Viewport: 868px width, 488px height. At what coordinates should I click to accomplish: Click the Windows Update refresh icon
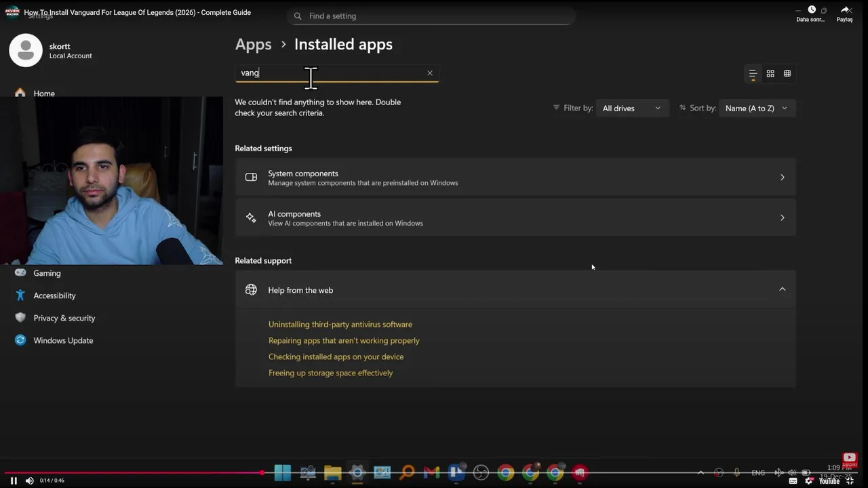[x=20, y=340]
